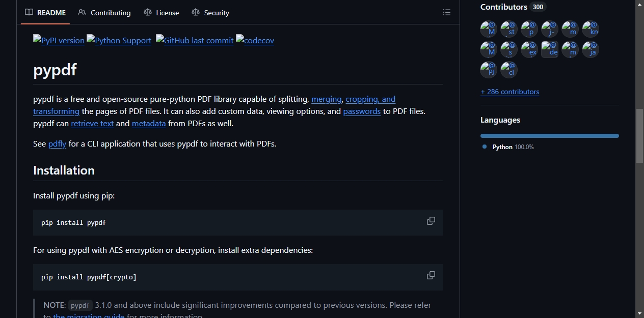
Task: Click the License scale icon
Action: (148, 12)
